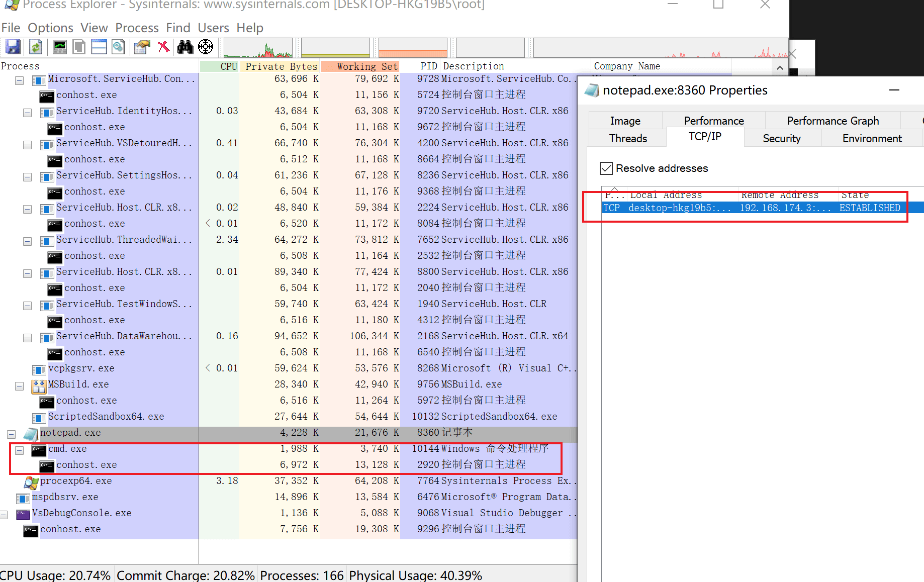The width and height of the screenshot is (924, 582).
Task: Open the process Properties toolbar icon
Action: (x=142, y=47)
